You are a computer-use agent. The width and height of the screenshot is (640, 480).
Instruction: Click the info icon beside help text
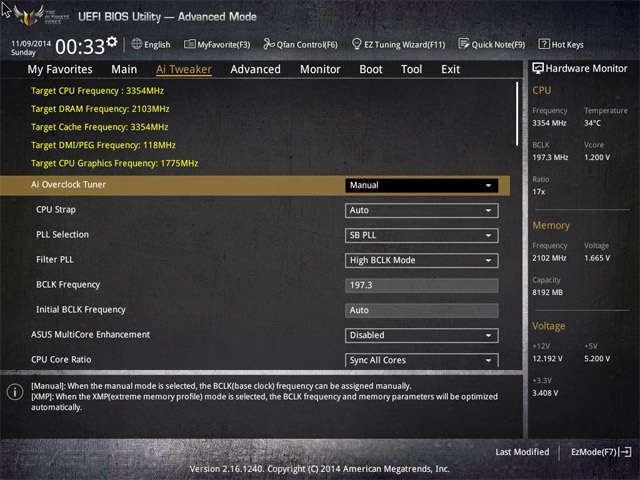[x=15, y=392]
